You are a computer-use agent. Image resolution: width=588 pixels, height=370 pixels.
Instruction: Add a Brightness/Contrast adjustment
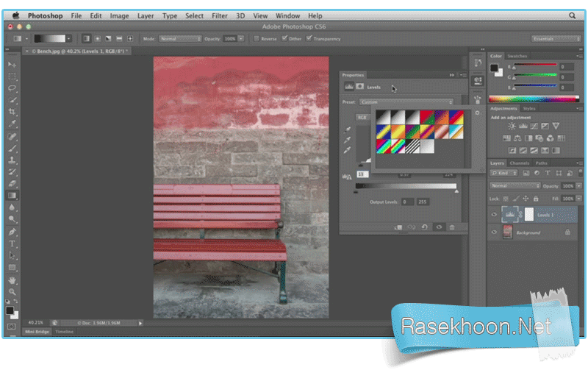(x=512, y=126)
